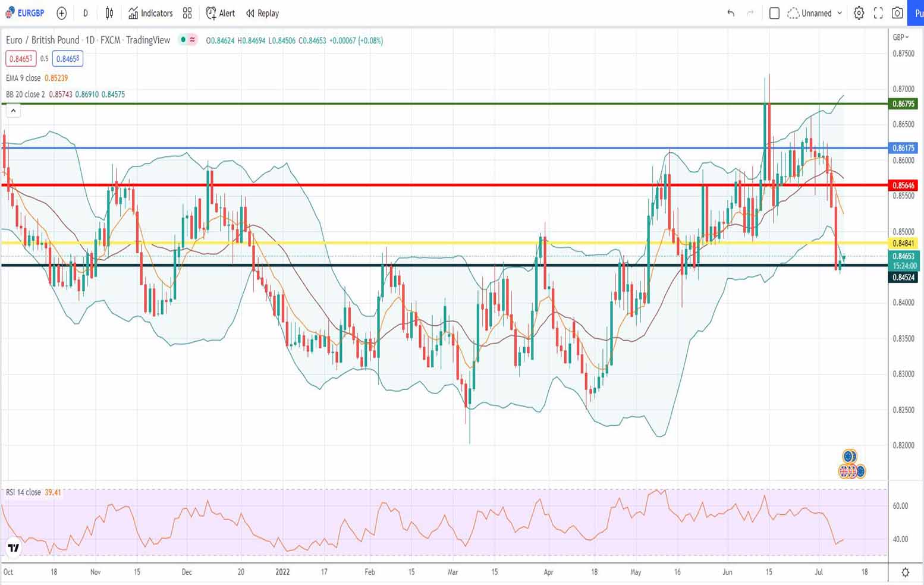Collapse the indicator legend with the chevron
Screen dimensions: 924x585
point(13,111)
